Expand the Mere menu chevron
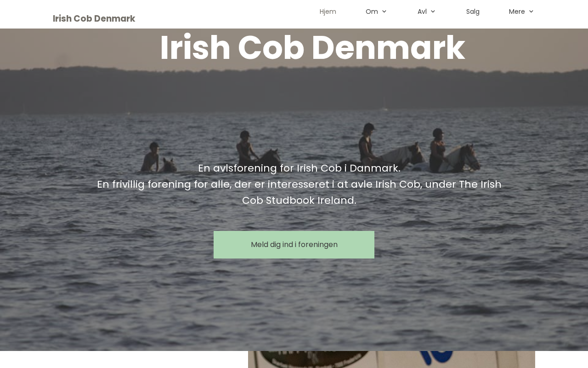 (x=531, y=11)
